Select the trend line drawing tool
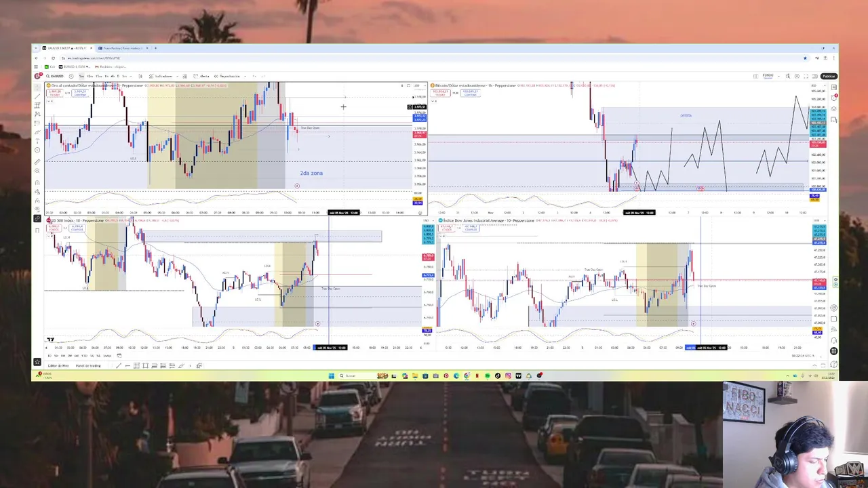This screenshot has height=488, width=868. pyautogui.click(x=37, y=96)
